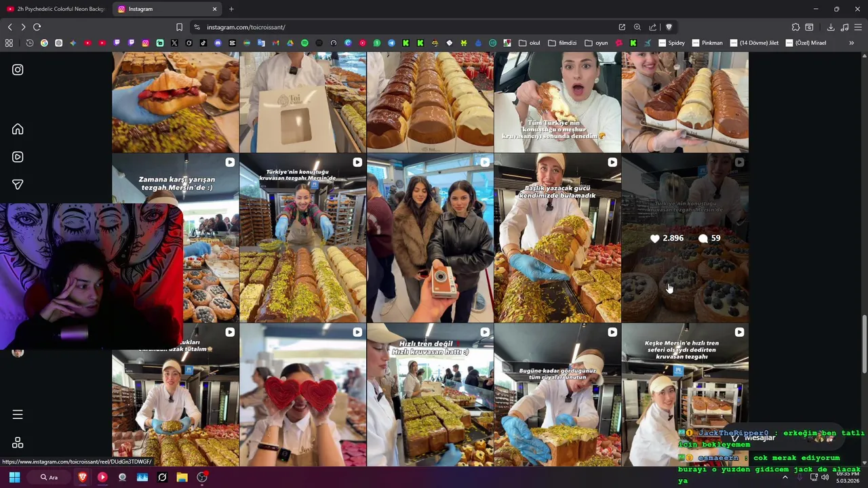Viewport: 868px width, 488px height.
Task: Open the Google Translate bookmark shortcut
Action: coord(261,43)
